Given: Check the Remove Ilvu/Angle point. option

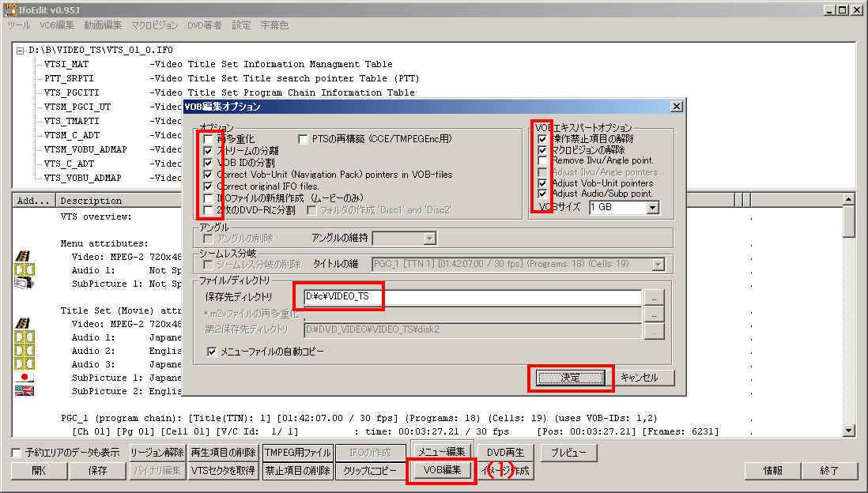Looking at the screenshot, I should (x=542, y=161).
